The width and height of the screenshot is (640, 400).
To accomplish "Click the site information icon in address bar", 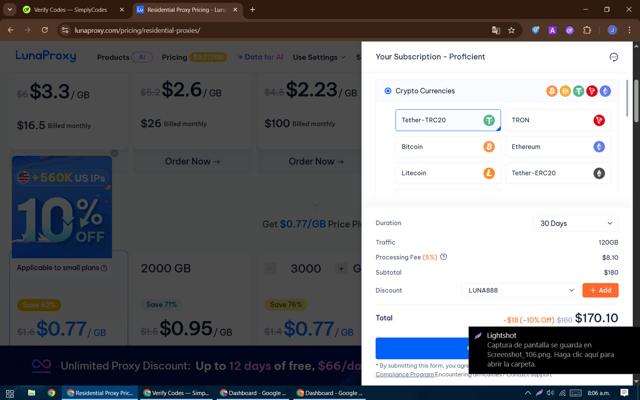I will [65, 30].
